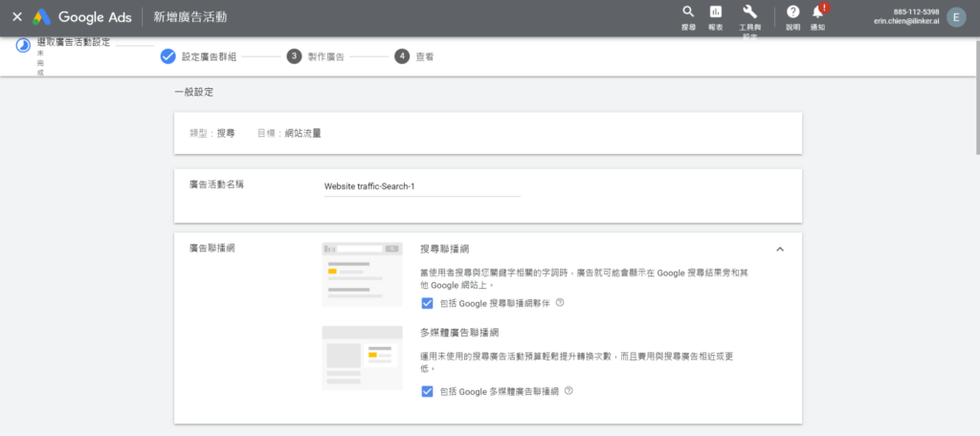Click the 查看 step label
The width and height of the screenshot is (980, 436).
(x=425, y=56)
